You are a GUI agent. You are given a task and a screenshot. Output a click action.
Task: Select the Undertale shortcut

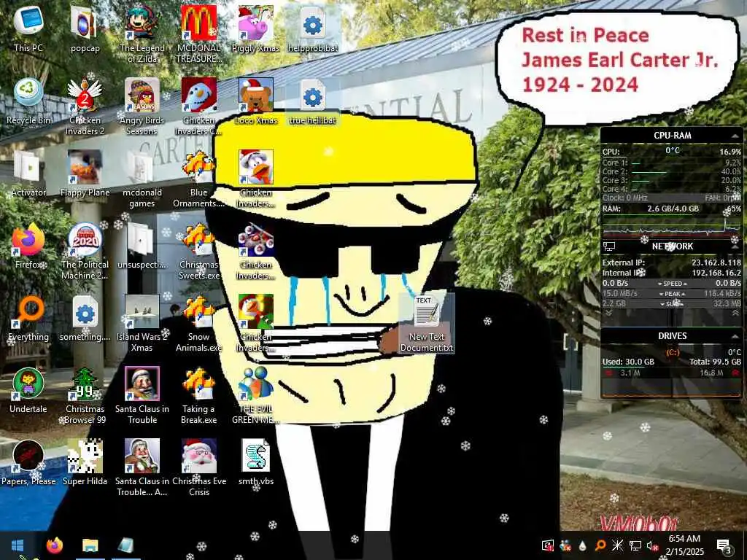28,391
